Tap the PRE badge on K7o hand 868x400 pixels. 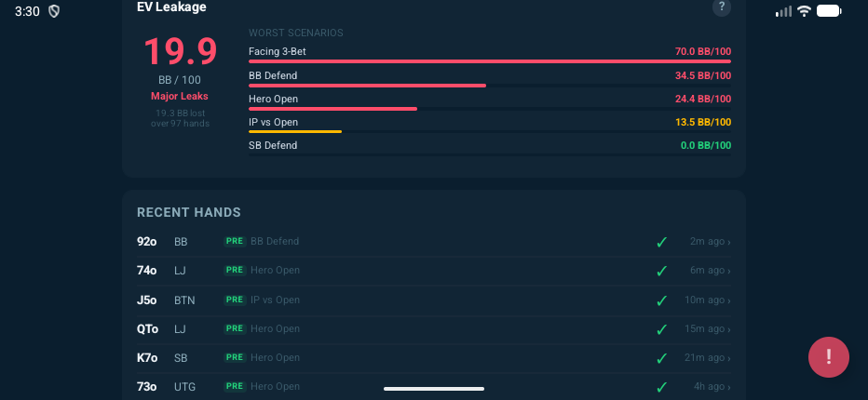tap(235, 358)
